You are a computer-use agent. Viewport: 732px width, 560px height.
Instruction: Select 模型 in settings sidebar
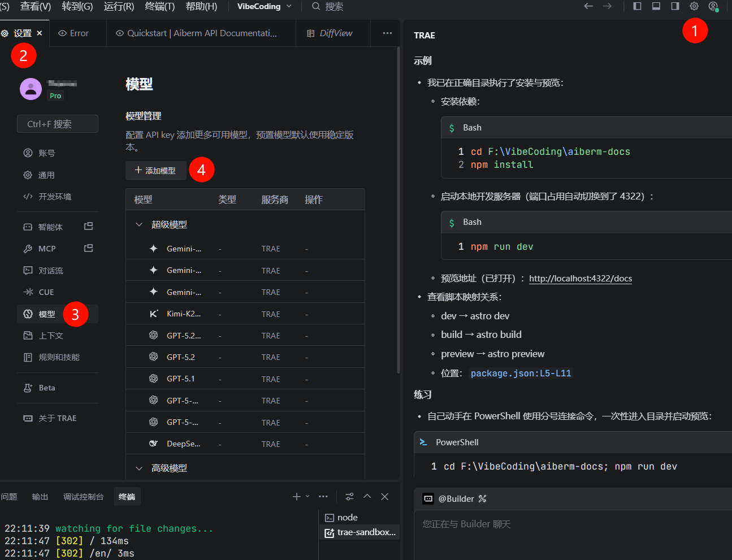[47, 314]
